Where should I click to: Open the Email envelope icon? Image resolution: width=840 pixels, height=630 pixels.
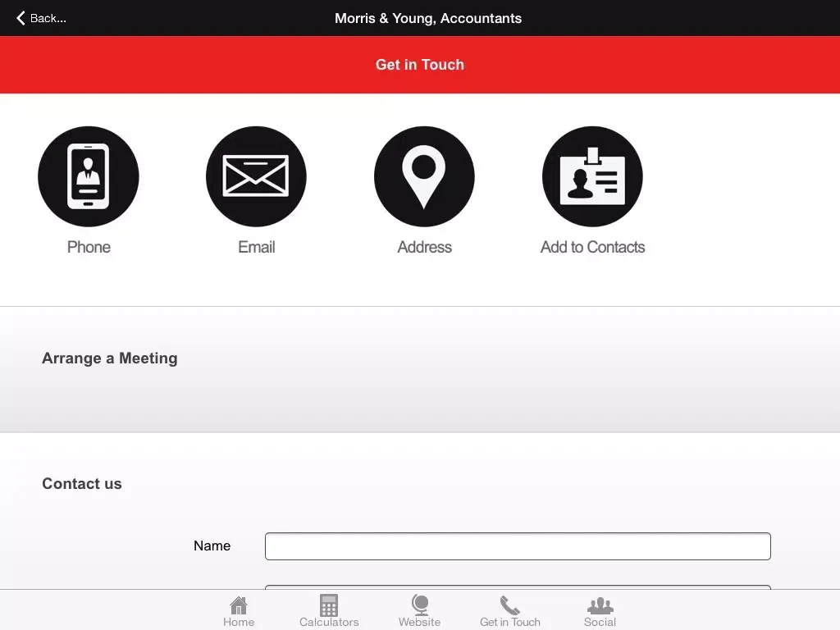(x=256, y=176)
